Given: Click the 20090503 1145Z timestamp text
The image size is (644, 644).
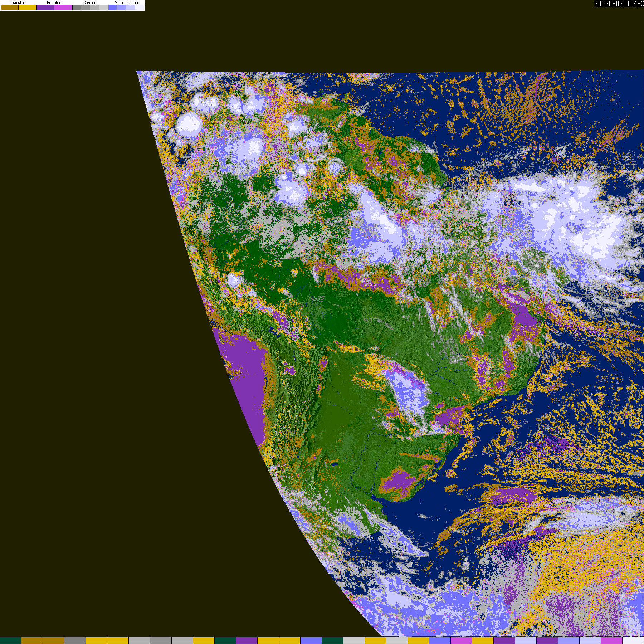Looking at the screenshot, I should 619,4.
